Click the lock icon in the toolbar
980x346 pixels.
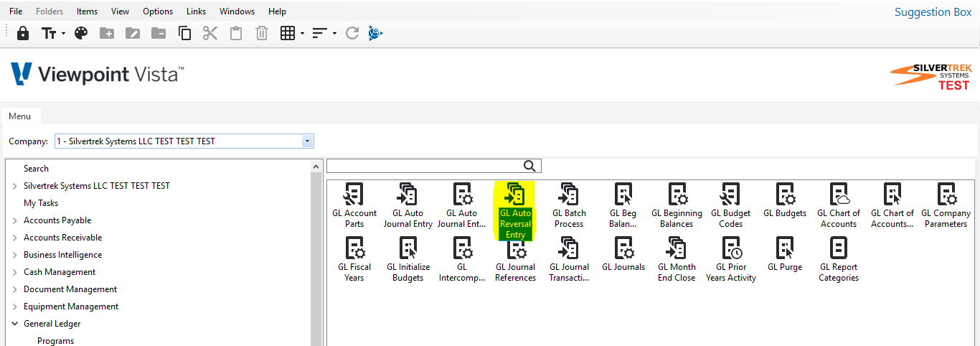23,33
